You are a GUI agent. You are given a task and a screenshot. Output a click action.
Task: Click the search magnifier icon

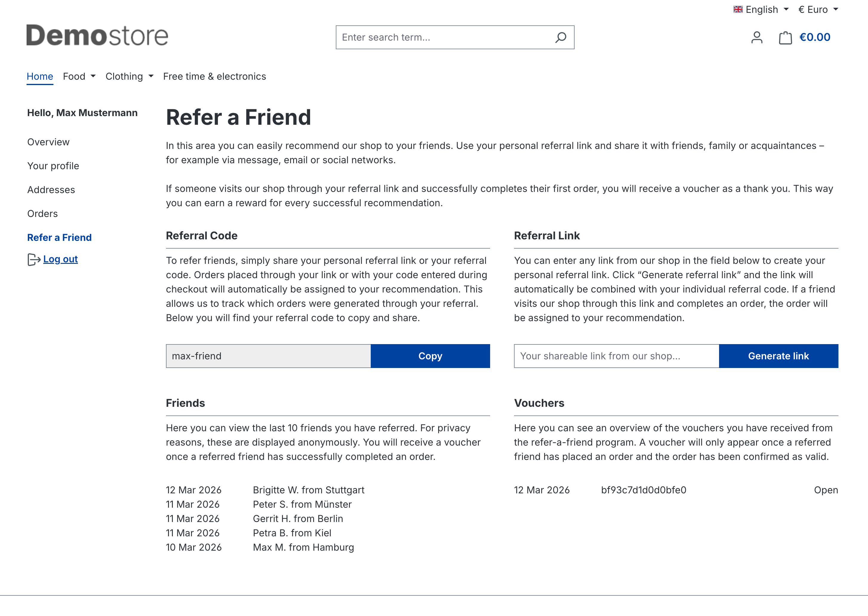pyautogui.click(x=561, y=37)
